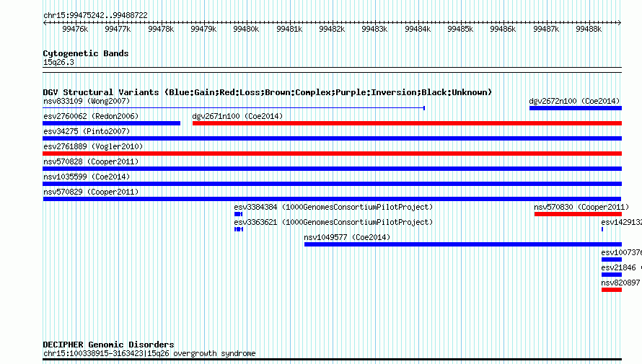Click the esv21846 blue gain bar

(x=612, y=275)
